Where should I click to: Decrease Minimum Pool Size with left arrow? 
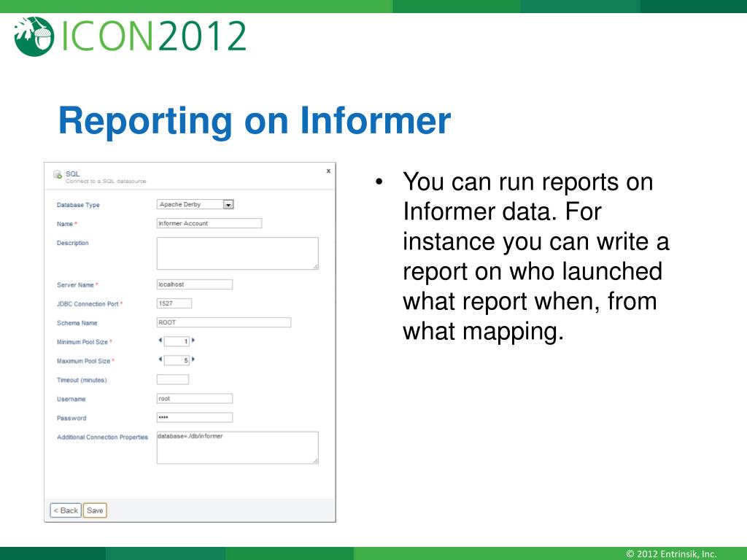[160, 341]
